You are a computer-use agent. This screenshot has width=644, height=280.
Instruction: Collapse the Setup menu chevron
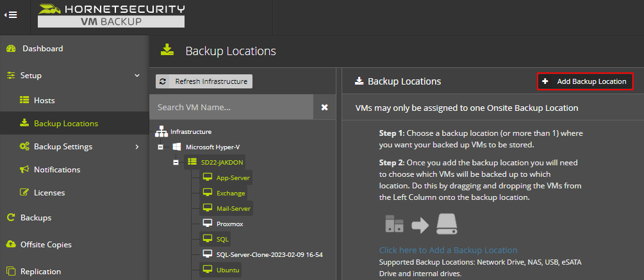tap(137, 76)
